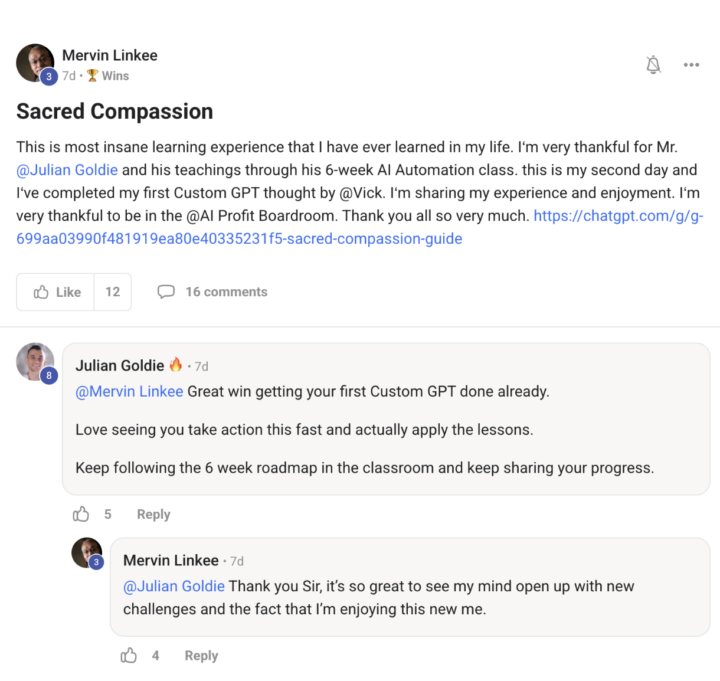The width and height of the screenshot is (720, 681).
Task: Open @Mervin Linkee mention in Julian's comment
Action: pos(129,391)
